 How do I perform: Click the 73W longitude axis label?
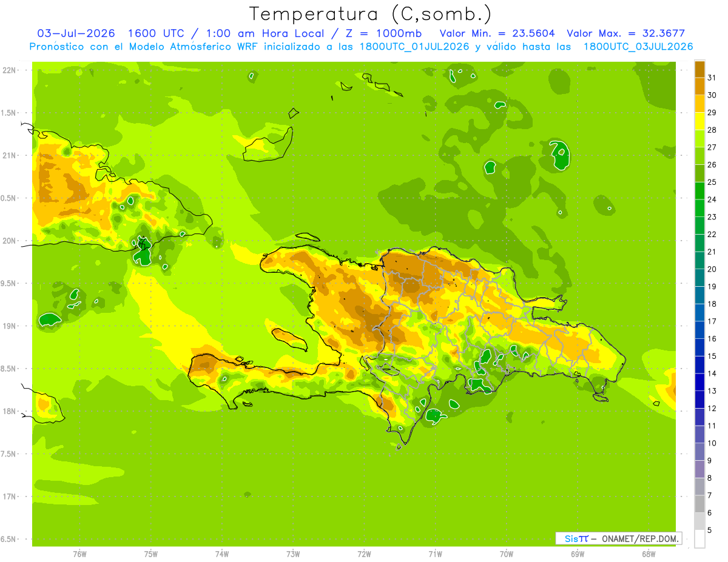[293, 554]
